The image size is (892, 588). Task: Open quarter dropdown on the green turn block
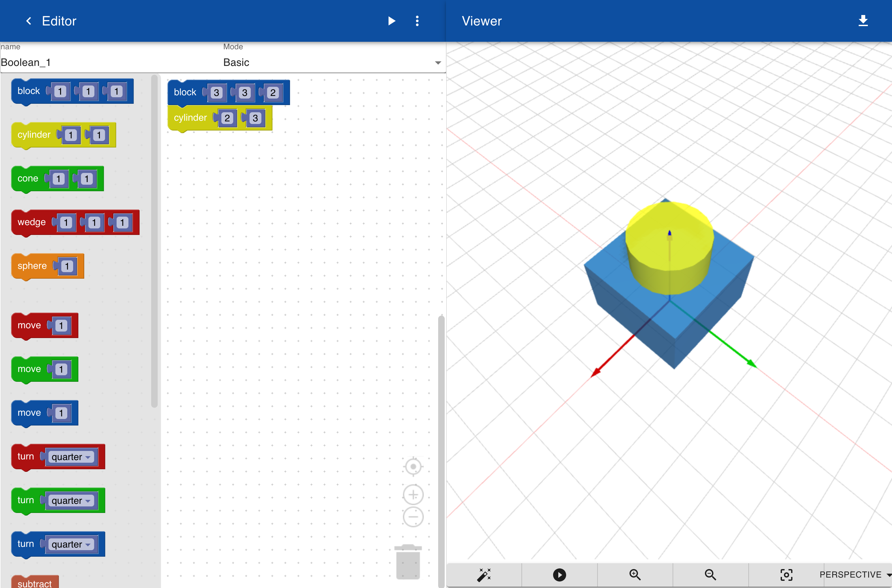tap(71, 501)
